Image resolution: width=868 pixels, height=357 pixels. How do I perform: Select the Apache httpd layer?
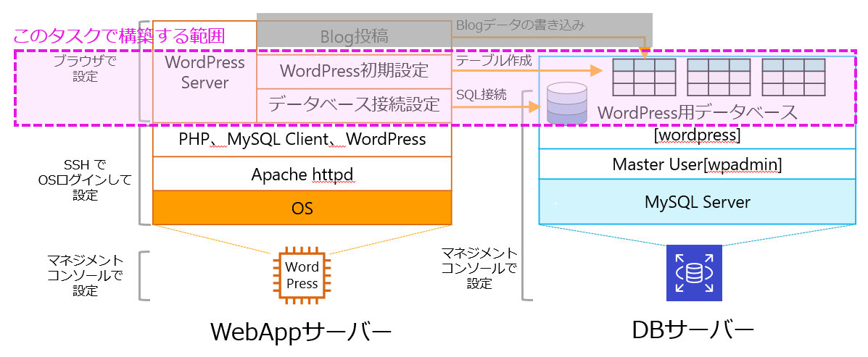click(x=302, y=174)
